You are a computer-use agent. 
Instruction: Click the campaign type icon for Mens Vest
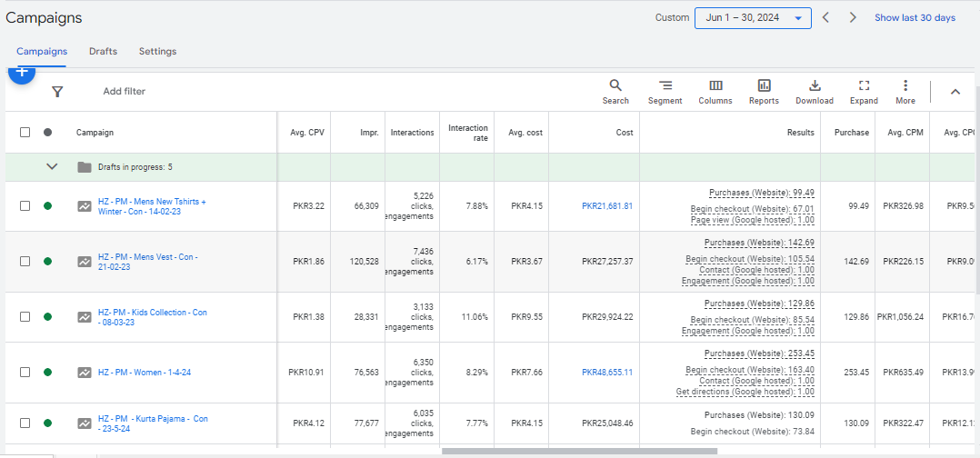(85, 262)
